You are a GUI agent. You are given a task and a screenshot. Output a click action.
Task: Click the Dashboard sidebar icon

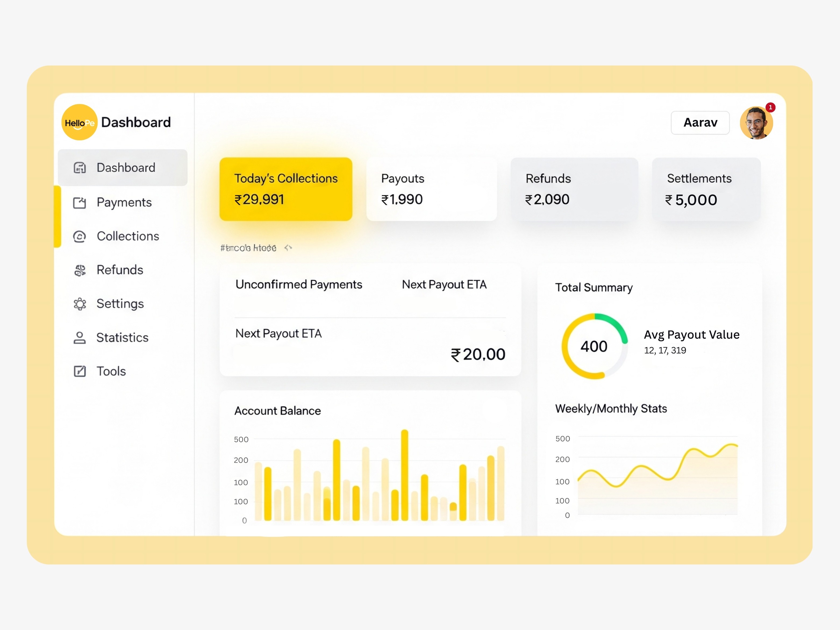80,167
